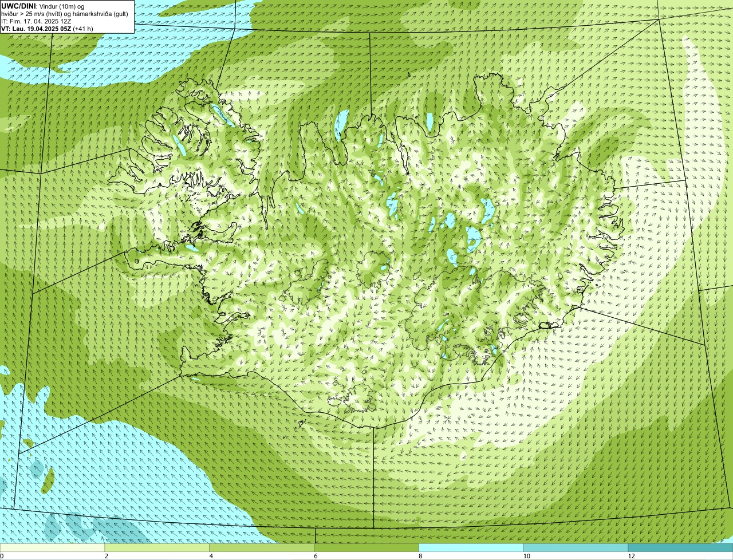Click the "6" tick label on the scale
Image resolution: width=733 pixels, height=560 pixels.
tap(316, 556)
